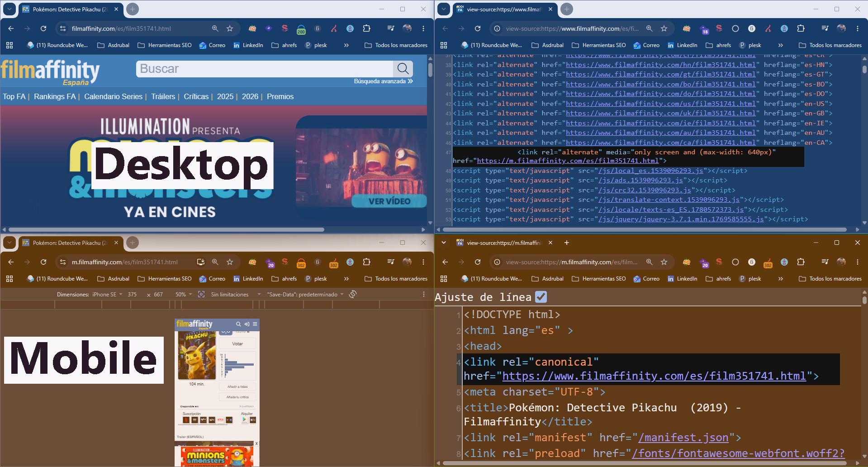
Task: Open the media control icon in desktop filmaffinity window
Action: (391, 29)
